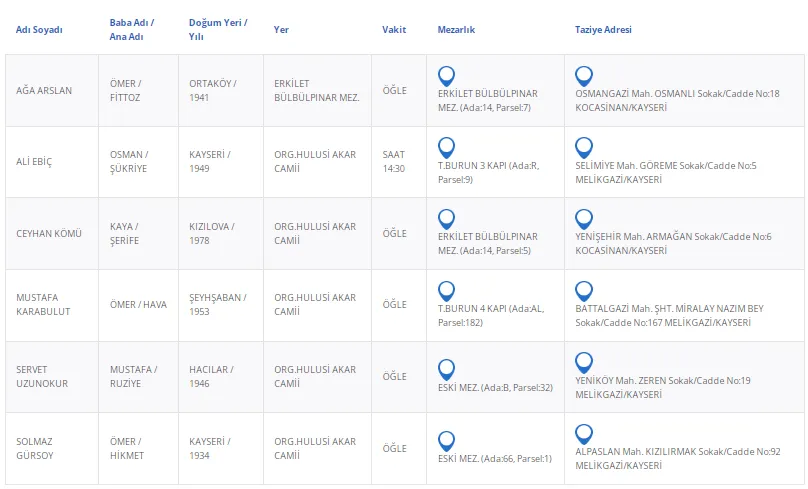Open YENİŞEHİR Mah. address map pin
The width and height of the screenshot is (808, 489).
(x=584, y=219)
